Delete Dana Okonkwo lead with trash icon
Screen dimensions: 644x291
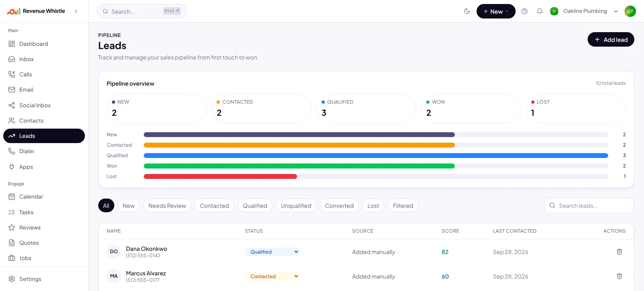click(619, 252)
